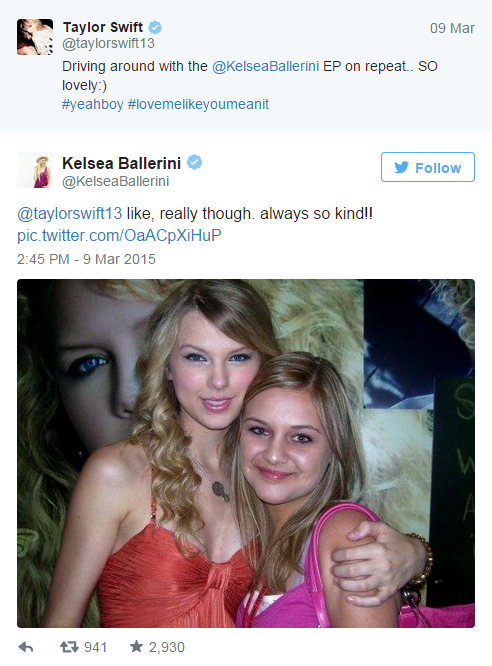The width and height of the screenshot is (492, 666).
Task: Click the @taylorswift13 mention in Kelsea's reply
Action: 70,213
